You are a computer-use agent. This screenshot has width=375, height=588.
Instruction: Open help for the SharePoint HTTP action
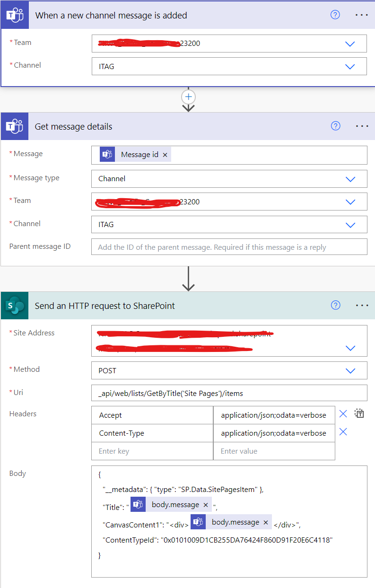pyautogui.click(x=335, y=305)
